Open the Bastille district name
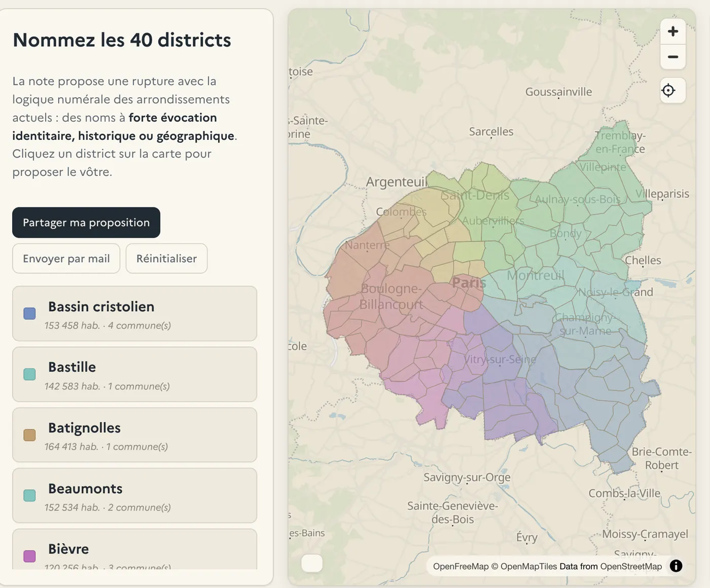710x588 pixels. point(72,367)
